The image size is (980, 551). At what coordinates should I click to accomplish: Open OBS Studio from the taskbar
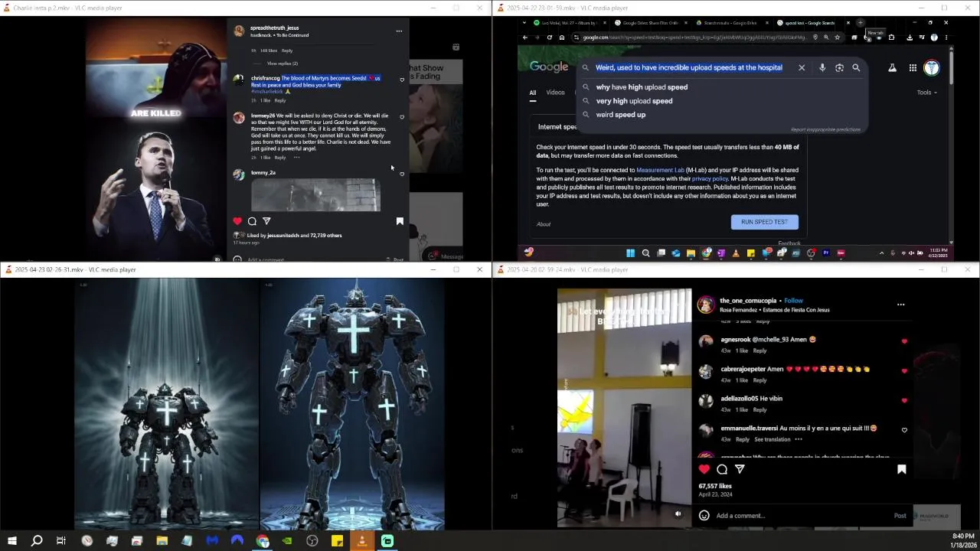[x=312, y=541]
